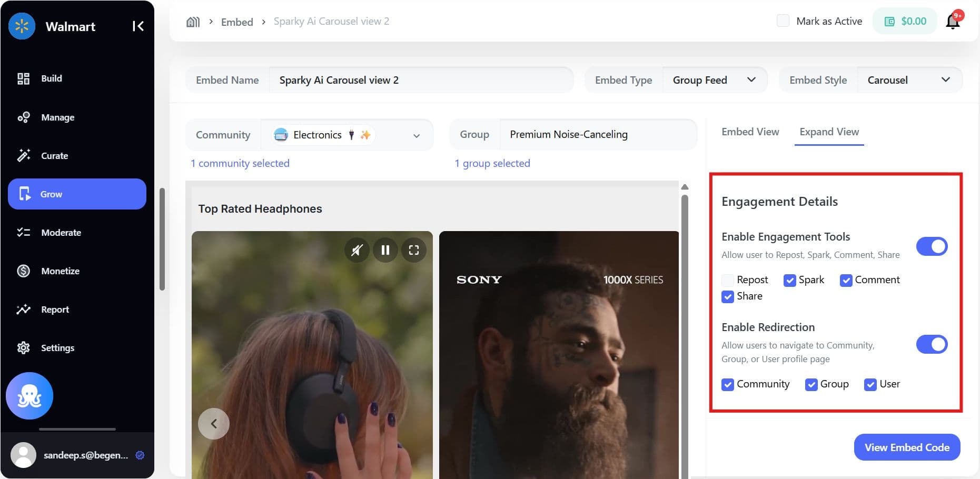
Task: Check the Repost checkbox
Action: (728, 280)
